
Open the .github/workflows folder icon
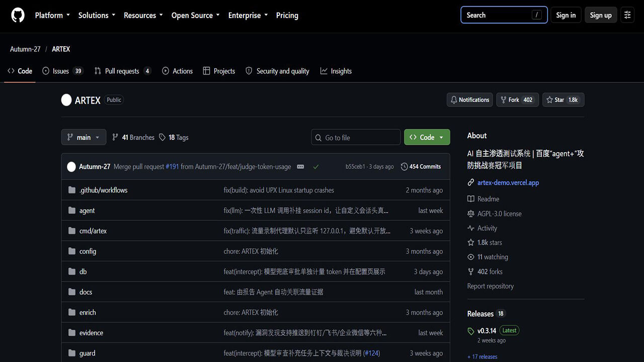tap(72, 190)
